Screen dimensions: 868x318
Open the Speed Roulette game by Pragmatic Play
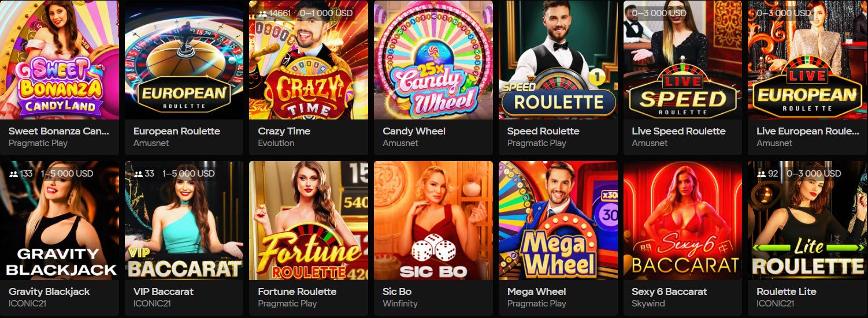click(558, 60)
